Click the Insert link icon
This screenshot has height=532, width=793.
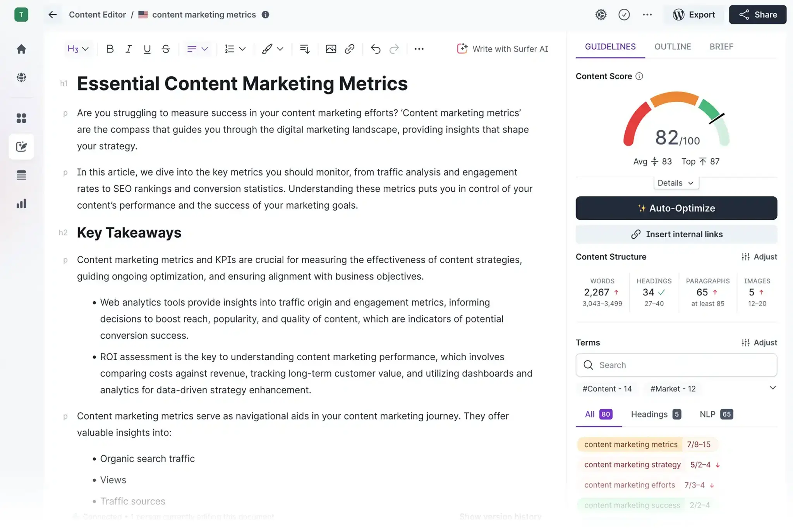pyautogui.click(x=350, y=48)
